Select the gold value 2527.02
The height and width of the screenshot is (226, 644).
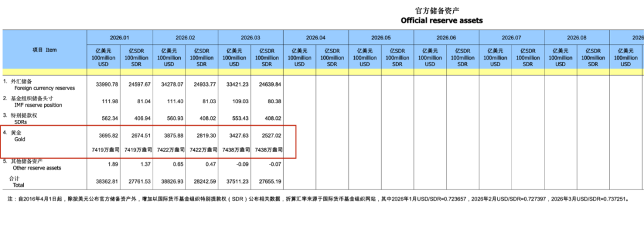(x=272, y=135)
